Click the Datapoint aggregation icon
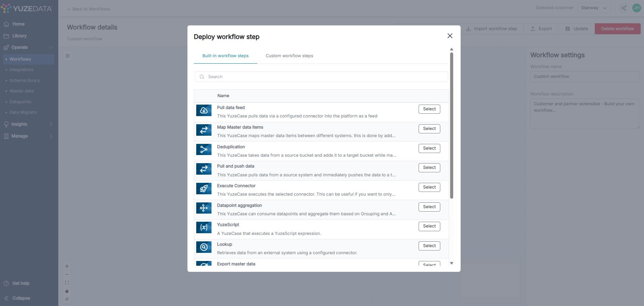644x306 pixels. [x=204, y=208]
